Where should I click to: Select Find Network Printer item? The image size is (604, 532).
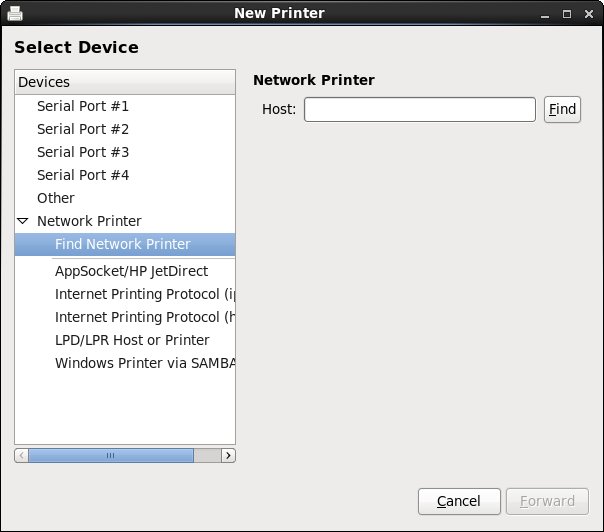click(x=123, y=244)
